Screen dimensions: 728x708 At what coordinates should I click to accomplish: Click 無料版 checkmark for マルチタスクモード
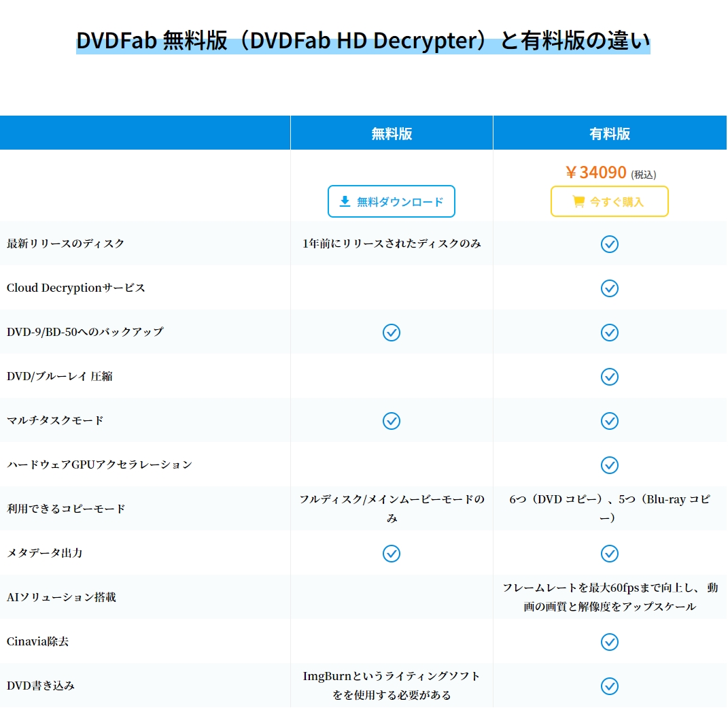tap(392, 420)
